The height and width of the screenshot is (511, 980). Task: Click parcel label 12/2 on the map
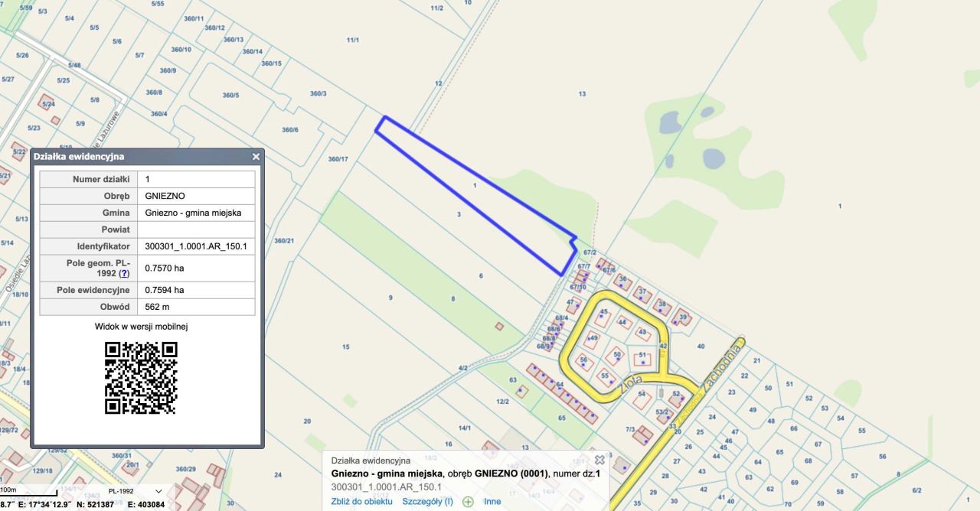(502, 401)
